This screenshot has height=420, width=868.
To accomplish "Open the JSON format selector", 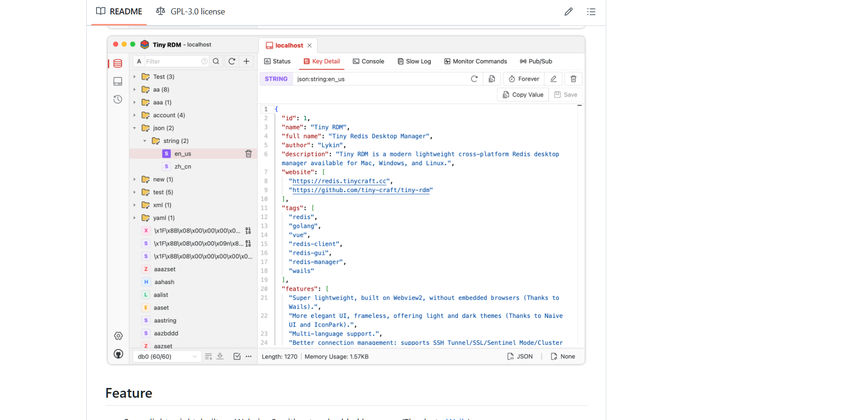I will (520, 356).
